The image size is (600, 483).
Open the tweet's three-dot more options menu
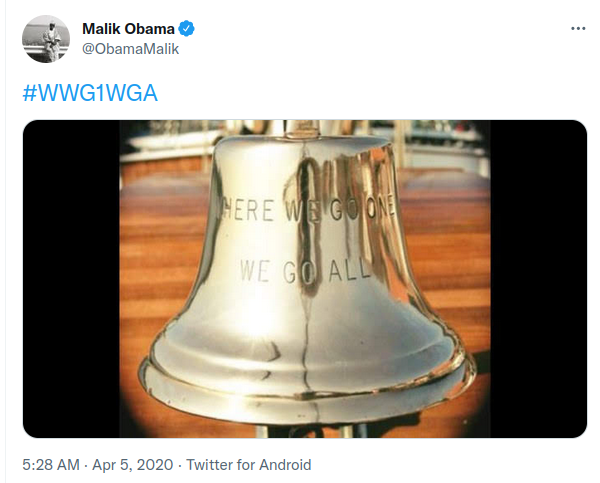click(578, 29)
